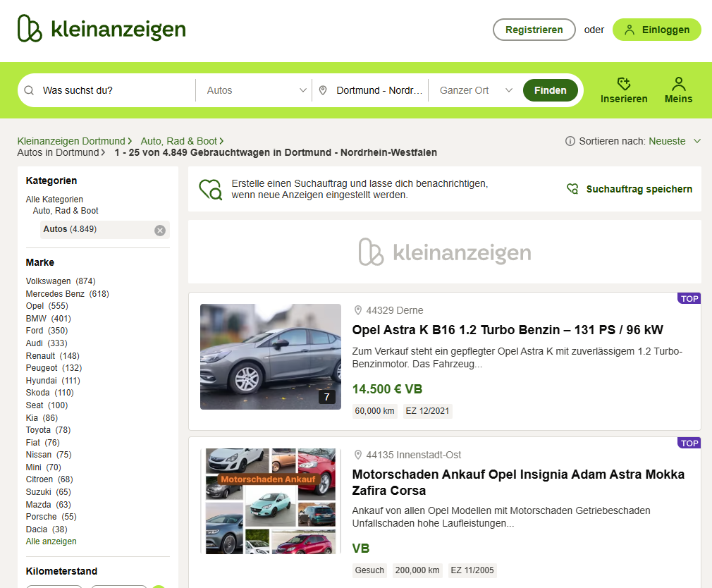Click the TOP badge on the Opel Astra listing

click(x=689, y=298)
